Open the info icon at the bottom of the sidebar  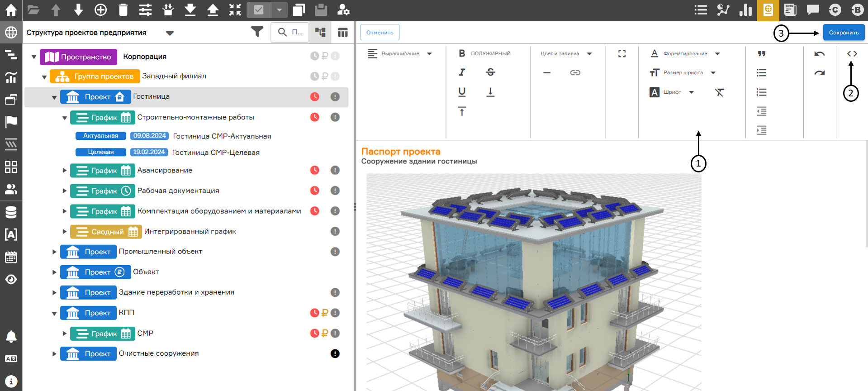click(11, 381)
